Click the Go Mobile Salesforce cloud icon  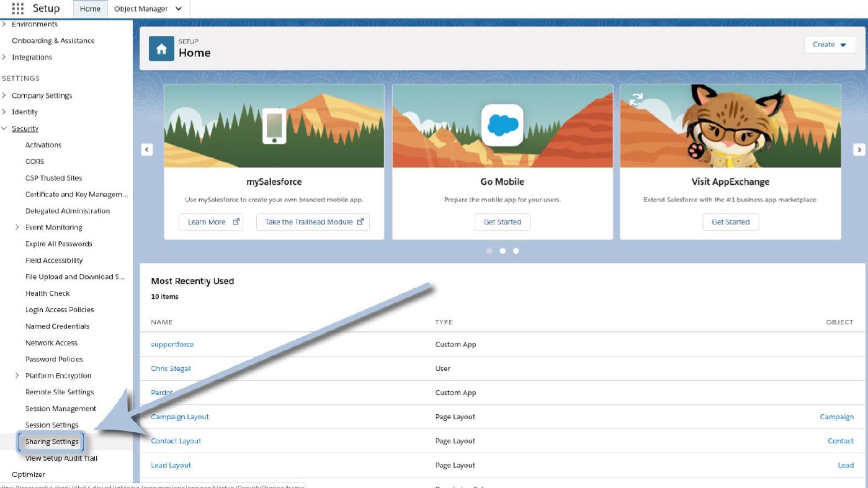503,125
